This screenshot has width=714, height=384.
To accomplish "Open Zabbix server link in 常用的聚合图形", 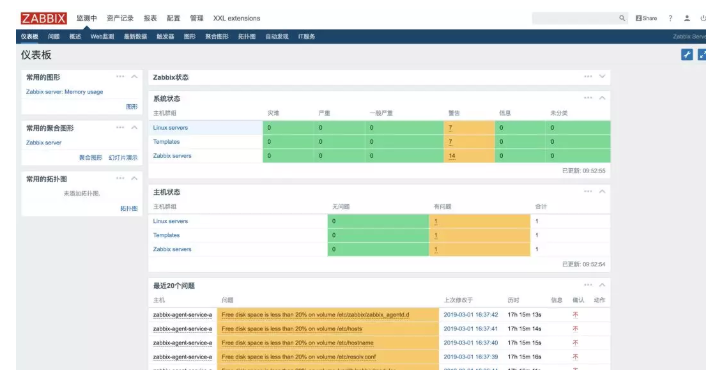I will pos(44,143).
